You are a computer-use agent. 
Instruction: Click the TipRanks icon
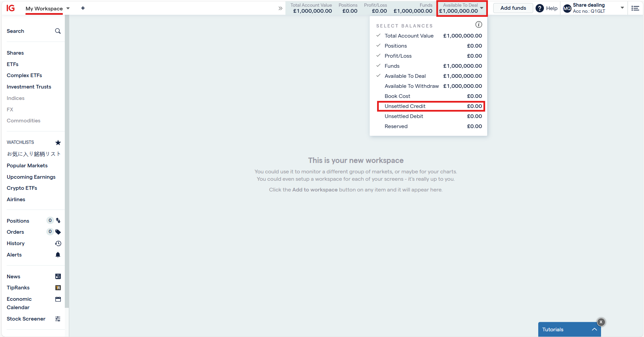[x=58, y=288]
